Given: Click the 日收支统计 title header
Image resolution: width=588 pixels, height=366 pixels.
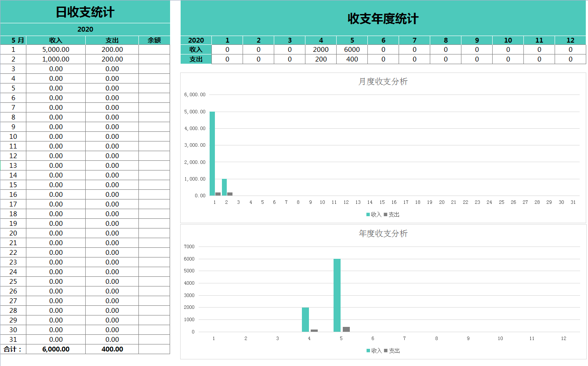Looking at the screenshot, I should [x=85, y=12].
